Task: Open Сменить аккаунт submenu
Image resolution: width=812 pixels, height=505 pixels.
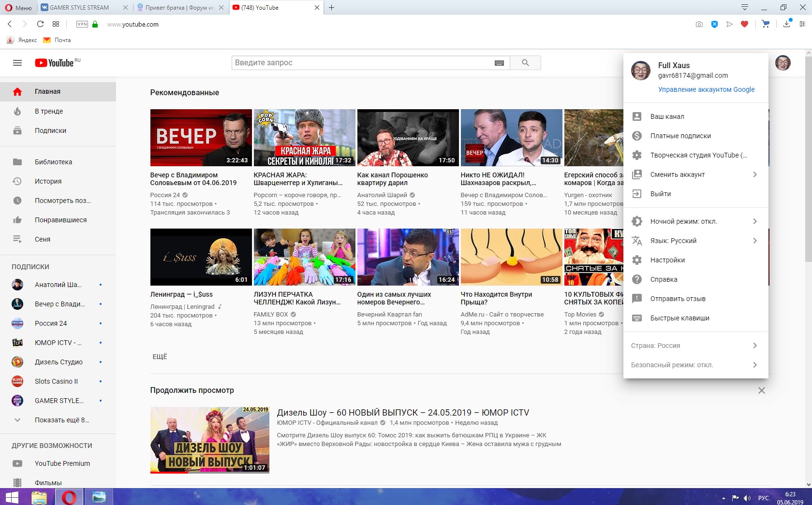Action: [696, 174]
